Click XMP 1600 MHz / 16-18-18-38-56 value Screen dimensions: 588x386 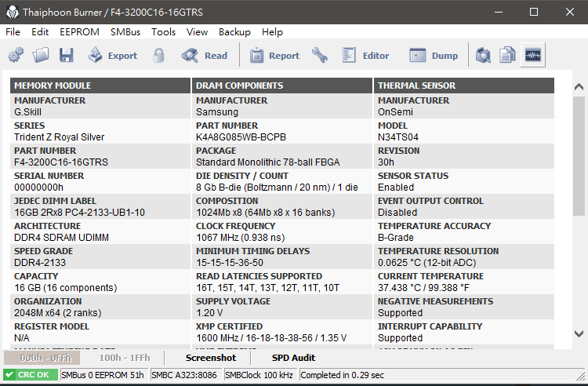[x=271, y=338]
